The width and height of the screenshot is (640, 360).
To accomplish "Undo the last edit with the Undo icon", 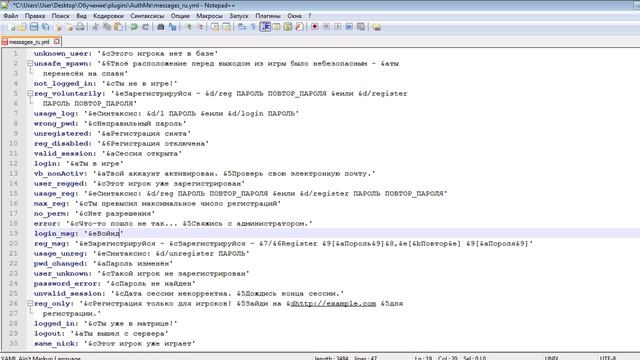I will pos(133,27).
